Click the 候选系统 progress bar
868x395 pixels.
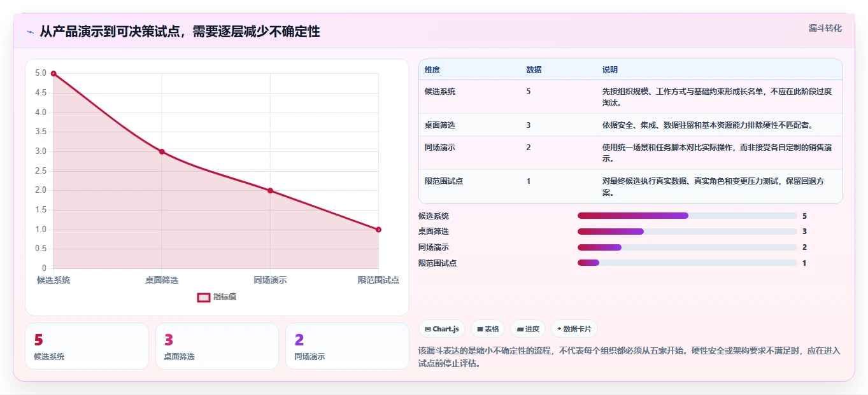(687, 216)
